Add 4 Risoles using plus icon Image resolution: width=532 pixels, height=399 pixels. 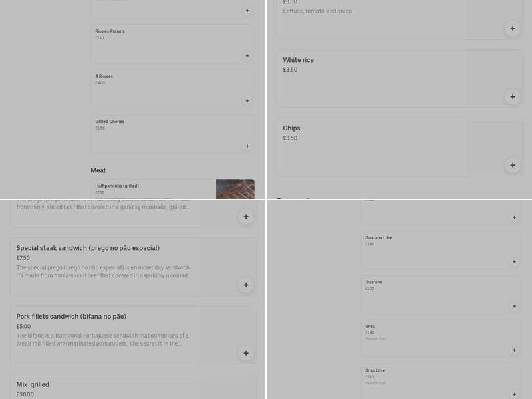(247, 101)
